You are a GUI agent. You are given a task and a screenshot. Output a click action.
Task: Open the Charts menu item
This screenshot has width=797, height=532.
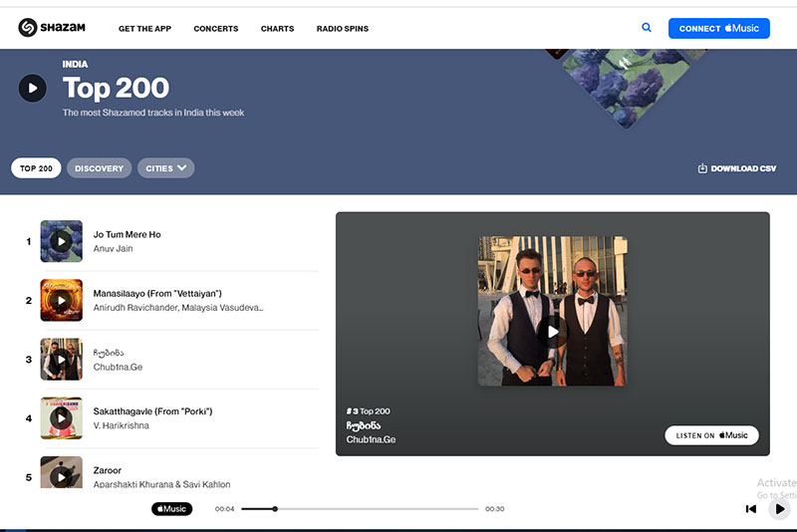277,29
